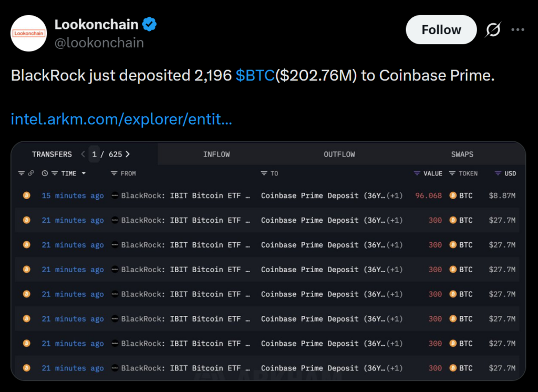Viewport: 538px width, 392px height.
Task: Click the Lookonchain profile avatar
Action: click(x=28, y=33)
